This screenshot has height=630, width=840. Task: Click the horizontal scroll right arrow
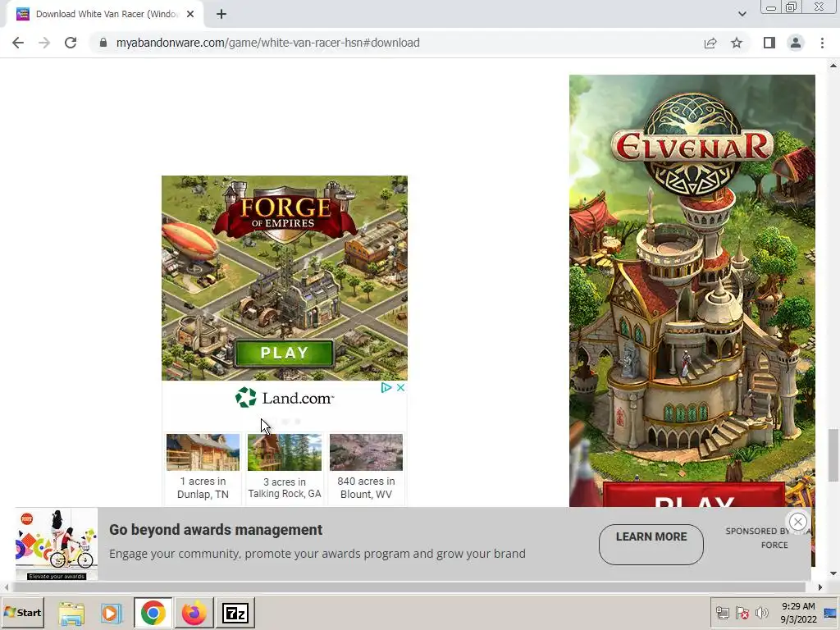click(x=819, y=587)
